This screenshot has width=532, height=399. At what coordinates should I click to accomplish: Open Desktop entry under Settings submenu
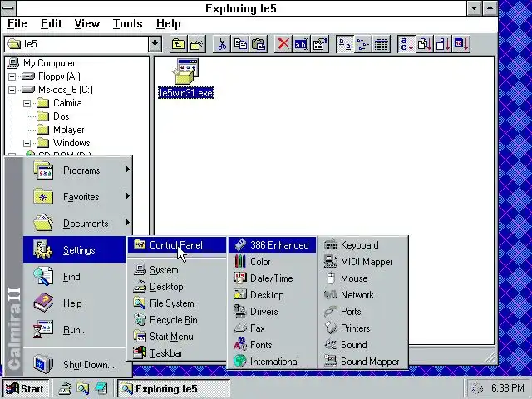tap(177, 287)
